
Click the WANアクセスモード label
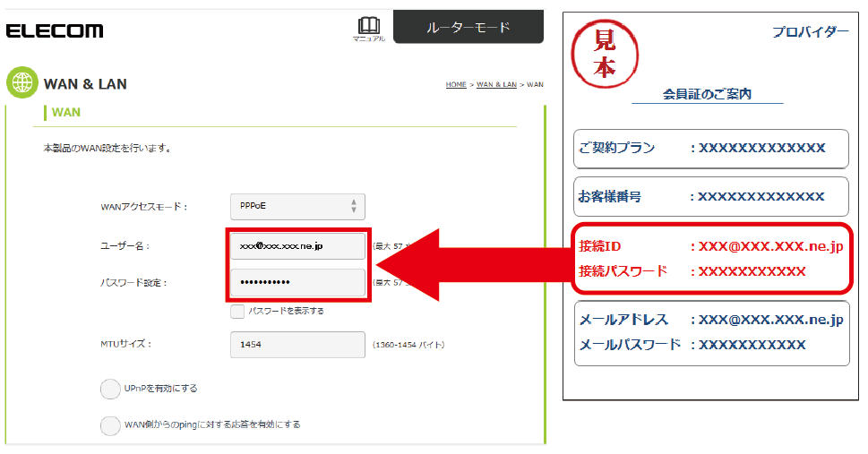click(144, 207)
